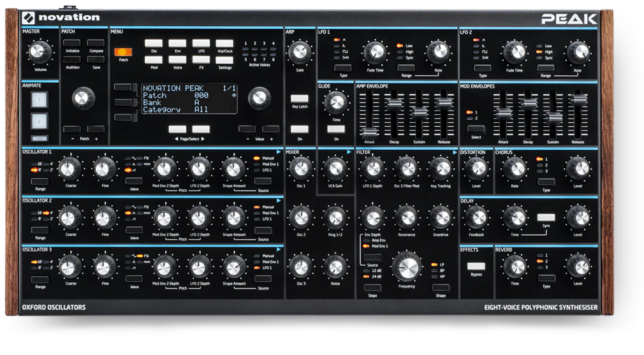Click the Filter Frequency knob
This screenshot has height=355, width=644.
pos(406,267)
